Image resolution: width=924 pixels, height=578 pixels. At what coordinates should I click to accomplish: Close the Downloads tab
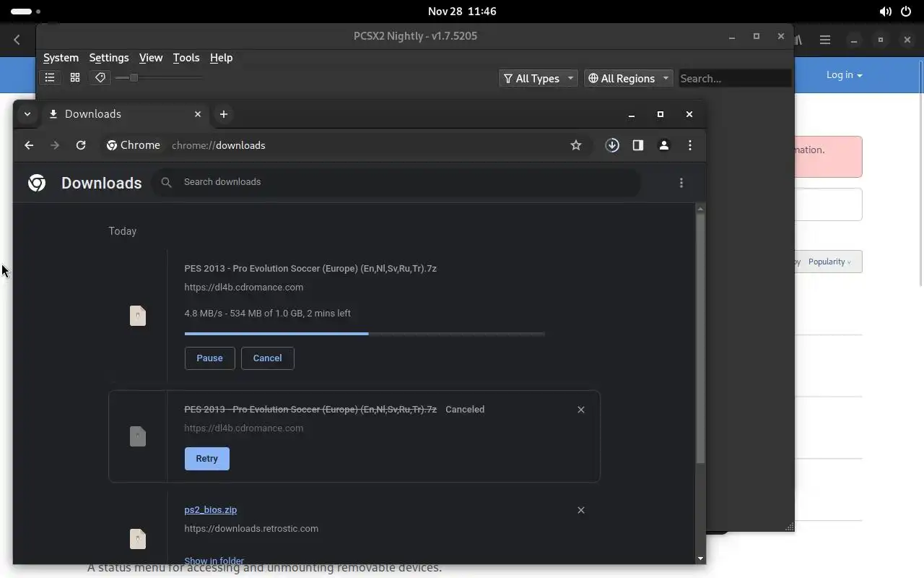click(x=198, y=114)
